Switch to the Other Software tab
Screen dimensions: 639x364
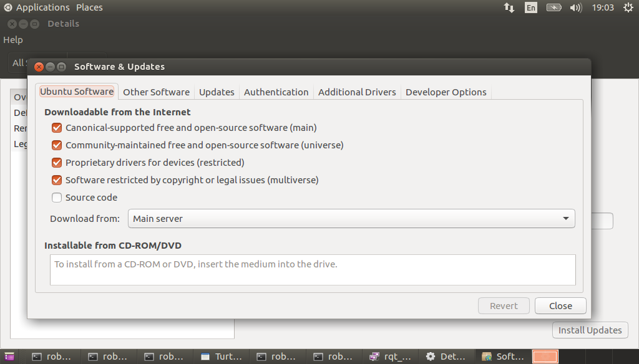(156, 92)
